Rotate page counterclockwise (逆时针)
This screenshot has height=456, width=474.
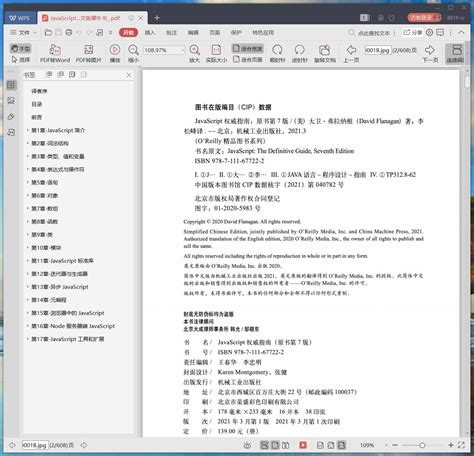click(299, 53)
